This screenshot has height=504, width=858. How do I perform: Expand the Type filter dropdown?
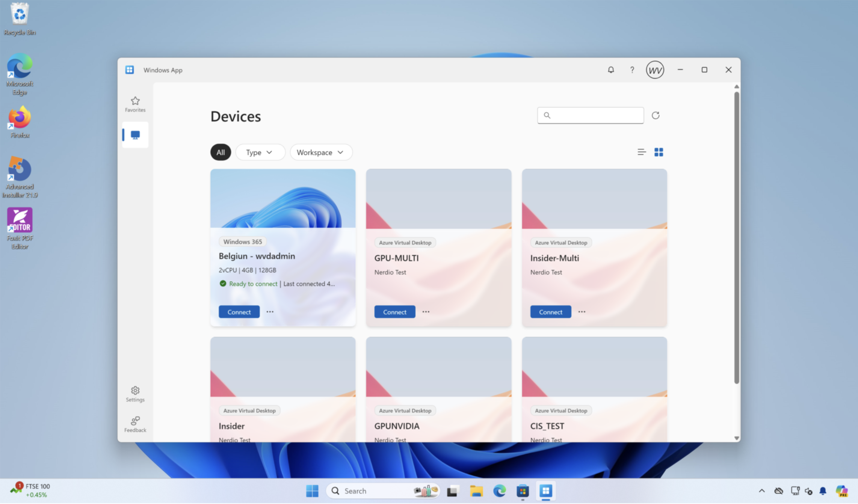click(260, 152)
